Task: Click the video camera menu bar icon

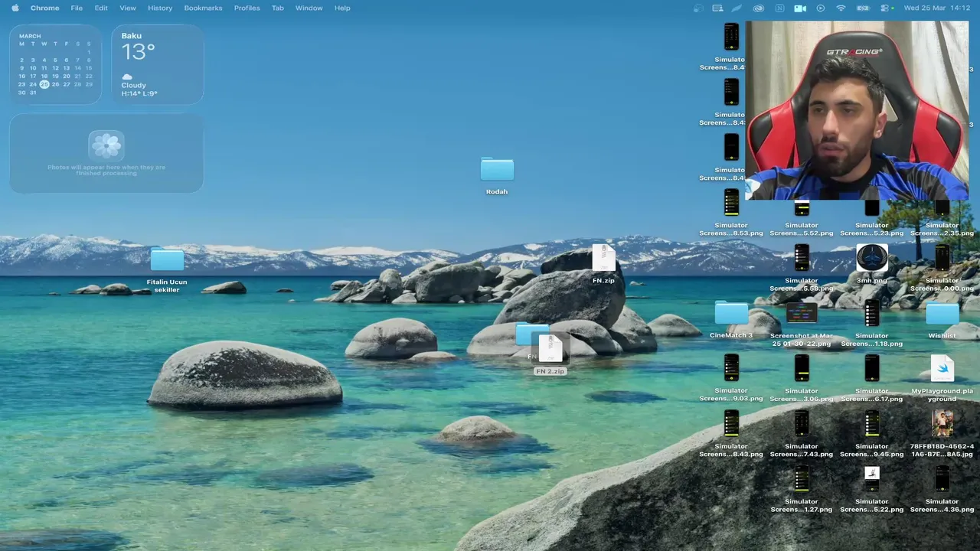Action: (x=800, y=8)
